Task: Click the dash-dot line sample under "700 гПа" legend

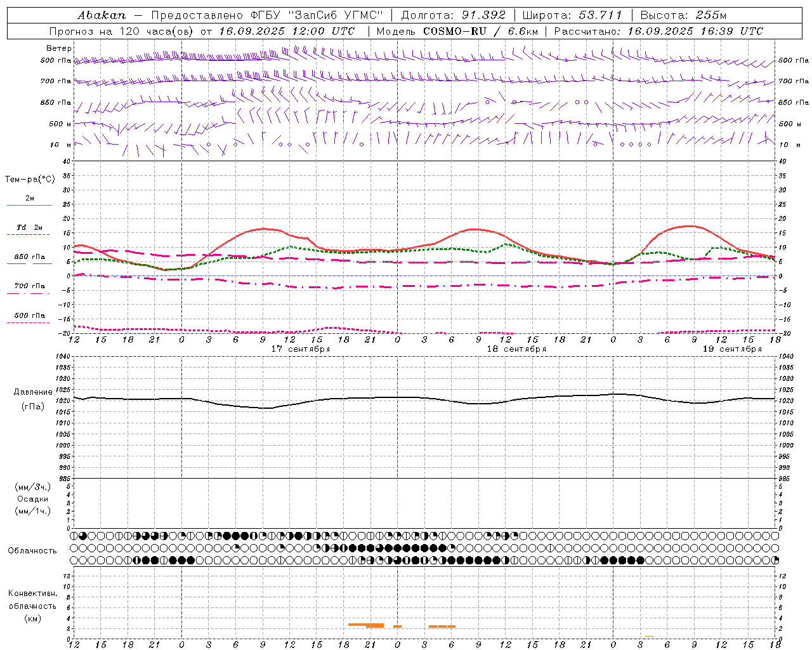Action: point(29,293)
